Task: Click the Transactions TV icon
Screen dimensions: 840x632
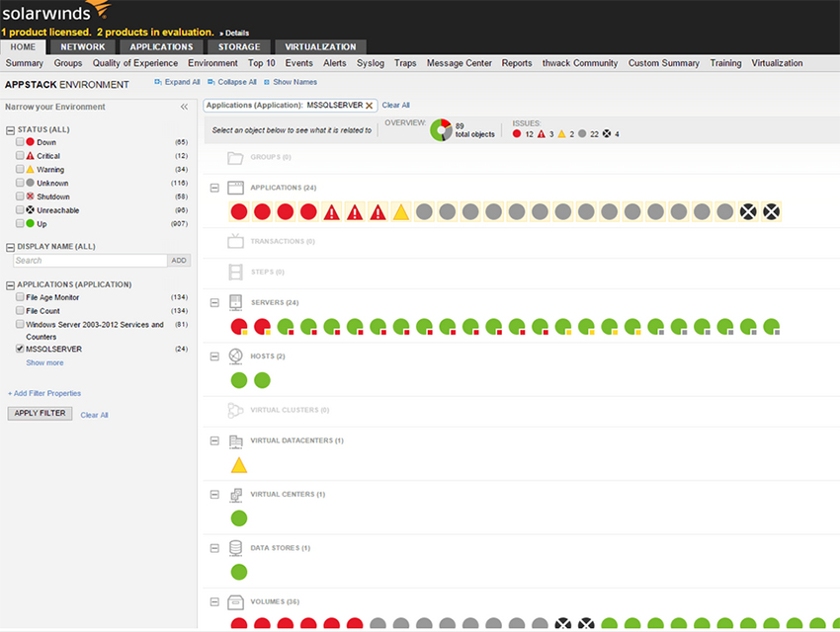Action: click(236, 241)
